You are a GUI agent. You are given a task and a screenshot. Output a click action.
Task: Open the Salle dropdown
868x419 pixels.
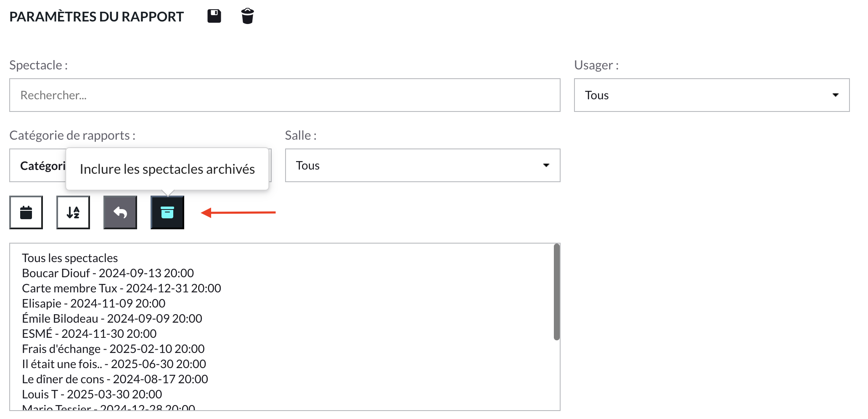pyautogui.click(x=422, y=165)
